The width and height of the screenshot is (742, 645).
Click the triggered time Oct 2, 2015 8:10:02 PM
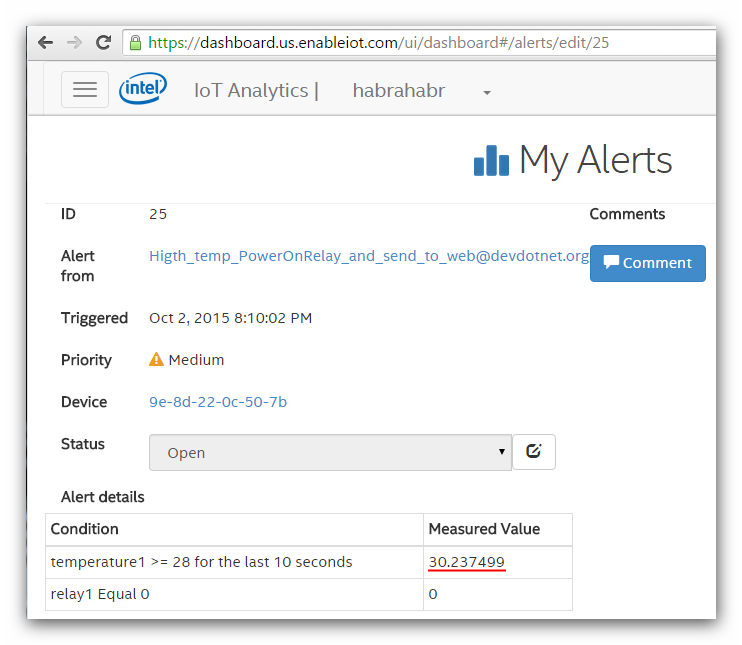pyautogui.click(x=230, y=318)
